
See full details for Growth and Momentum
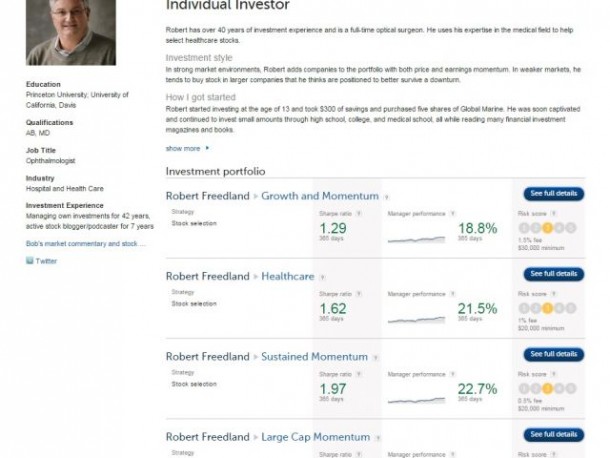[553, 193]
